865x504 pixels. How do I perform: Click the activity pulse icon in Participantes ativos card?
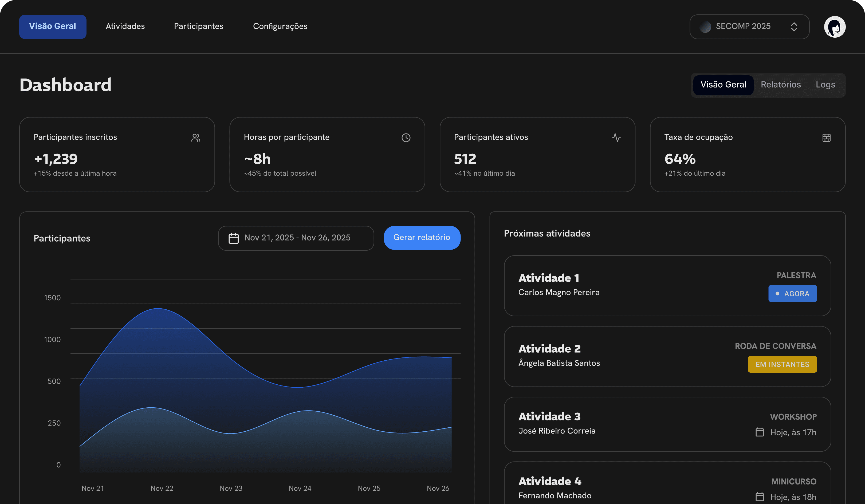616,138
